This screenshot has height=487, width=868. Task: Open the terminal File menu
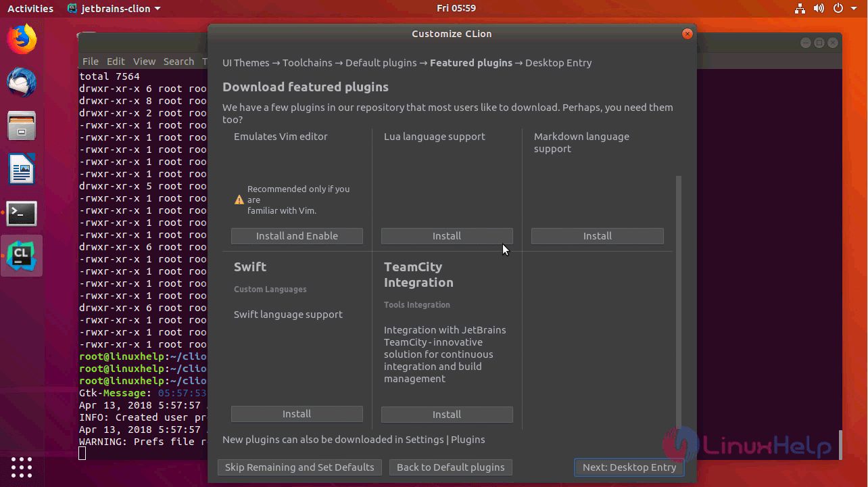point(91,62)
